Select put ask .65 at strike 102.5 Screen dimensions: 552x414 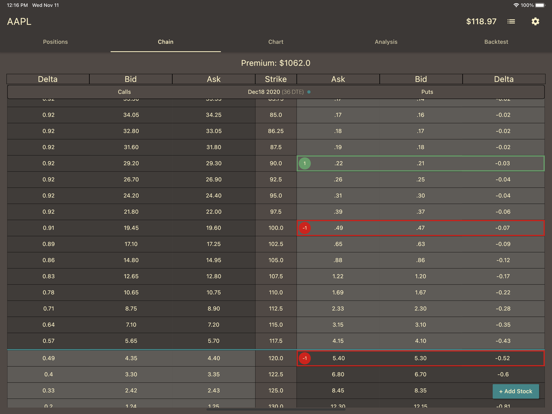click(338, 244)
